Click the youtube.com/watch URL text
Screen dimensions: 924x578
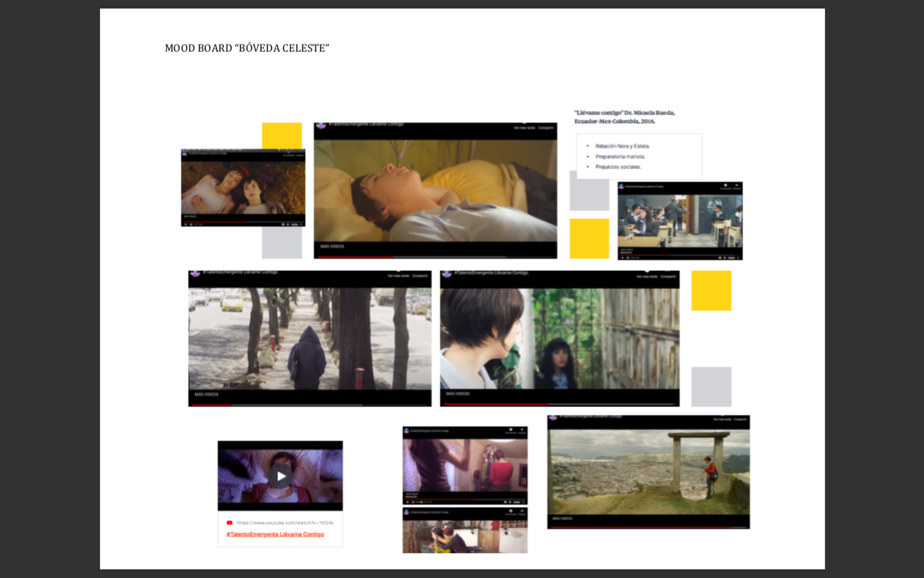click(285, 523)
